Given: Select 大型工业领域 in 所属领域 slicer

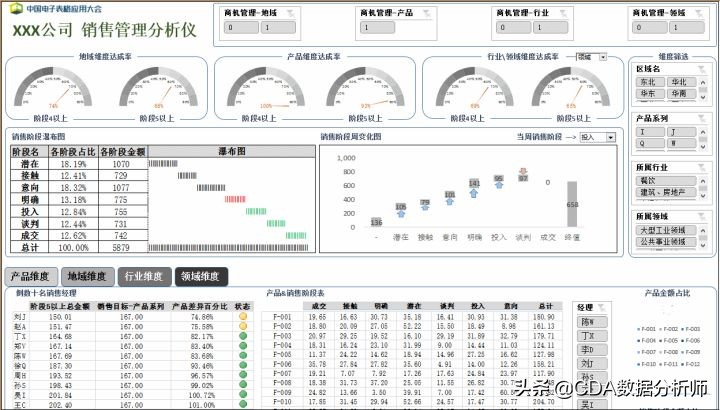Looking at the screenshot, I should 666,230.
